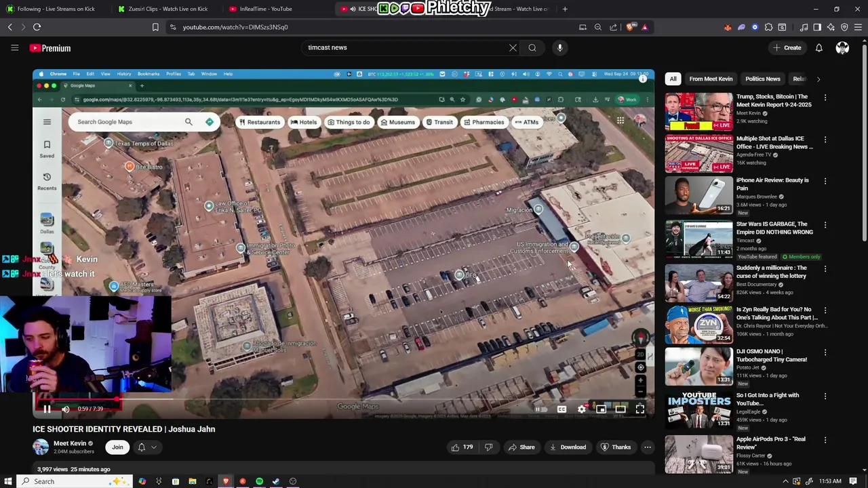Send Thanks to the creator
868x488 pixels.
point(616,447)
